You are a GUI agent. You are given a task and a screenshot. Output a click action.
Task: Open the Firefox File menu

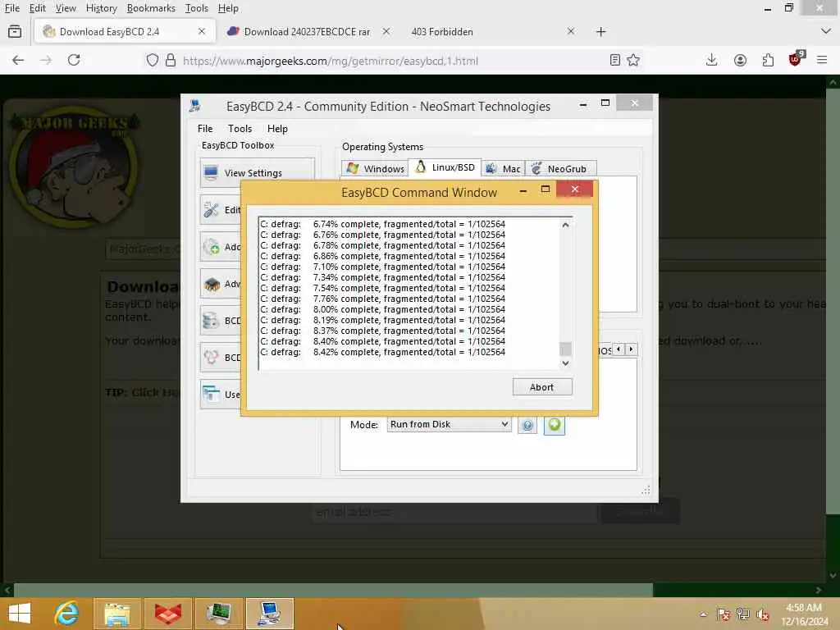coord(11,8)
